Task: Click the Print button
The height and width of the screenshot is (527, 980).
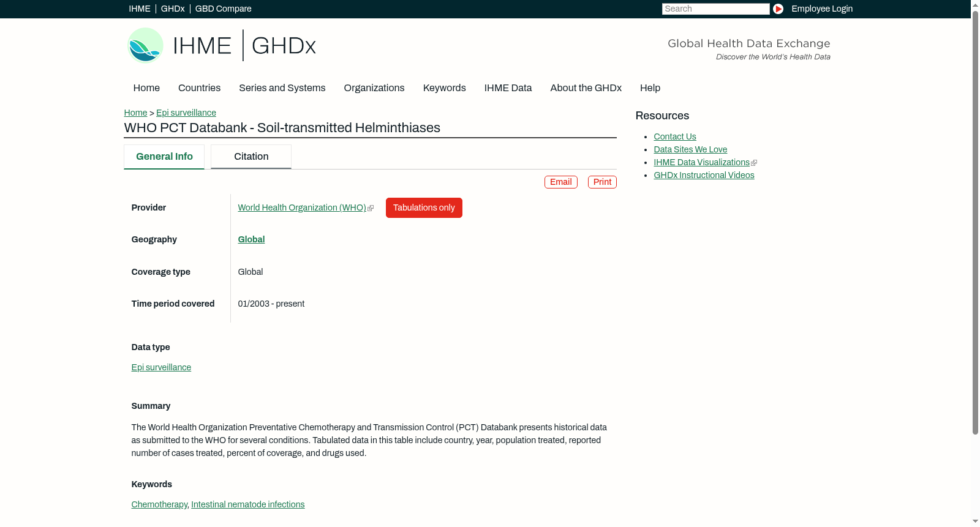Action: click(602, 182)
